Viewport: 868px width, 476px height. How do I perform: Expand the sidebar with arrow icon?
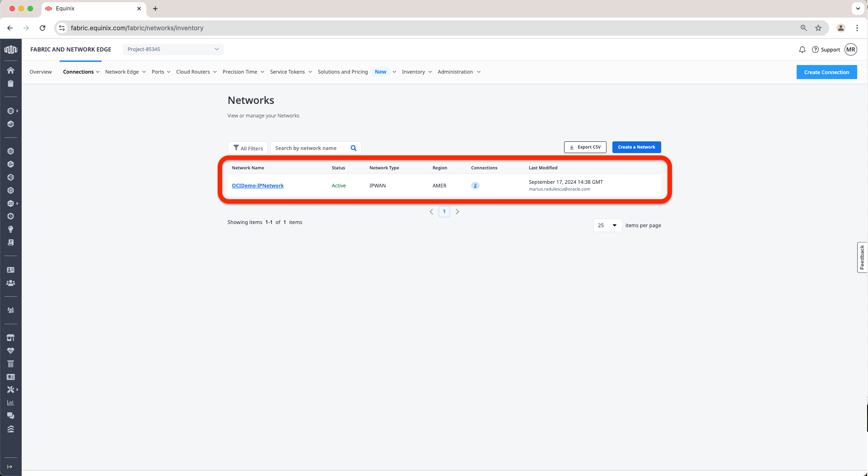(x=9, y=467)
